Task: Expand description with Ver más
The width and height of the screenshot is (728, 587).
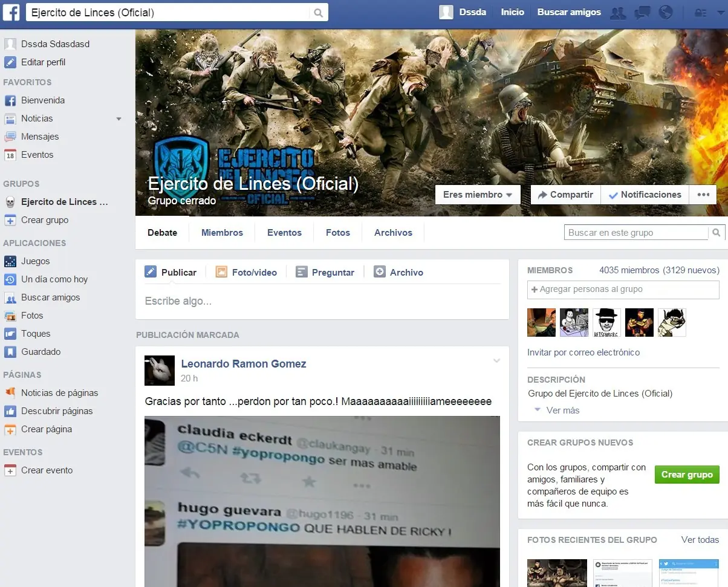Action: point(562,410)
